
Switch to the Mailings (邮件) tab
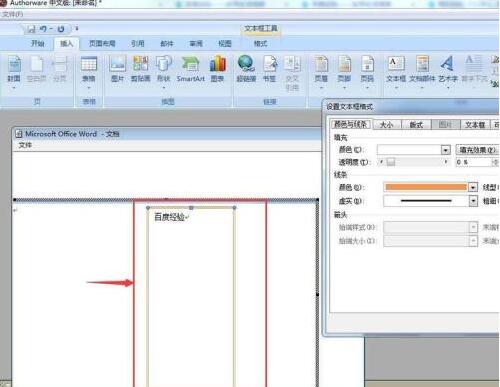[x=167, y=43]
